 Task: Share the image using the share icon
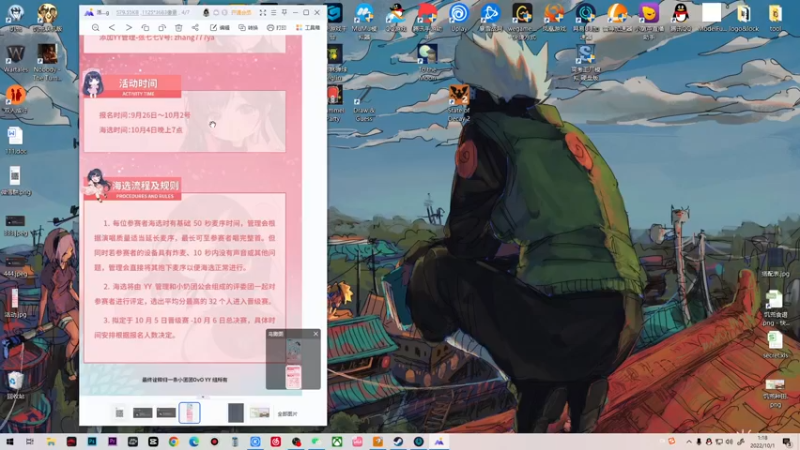(195, 28)
